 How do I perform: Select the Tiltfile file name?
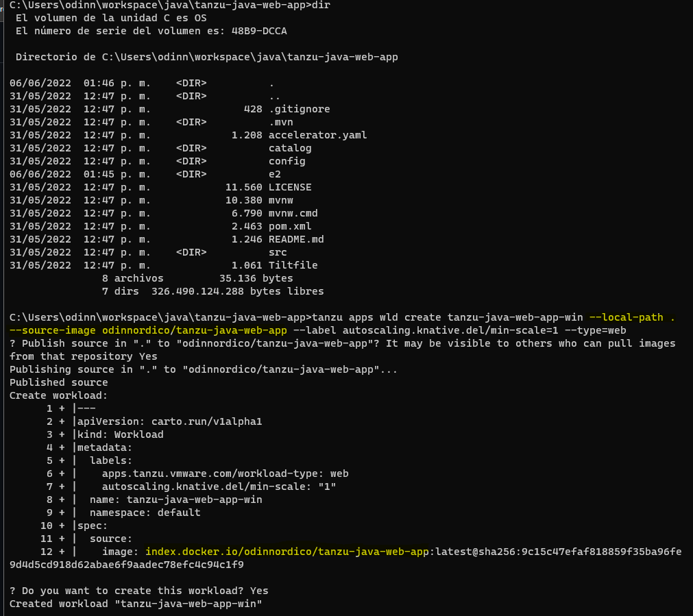293,265
